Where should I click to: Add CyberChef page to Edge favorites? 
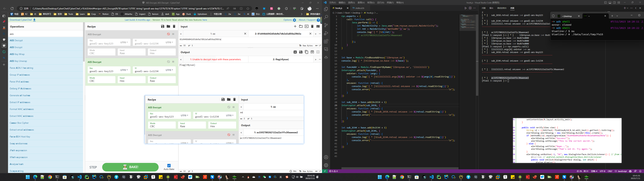[x=248, y=9]
